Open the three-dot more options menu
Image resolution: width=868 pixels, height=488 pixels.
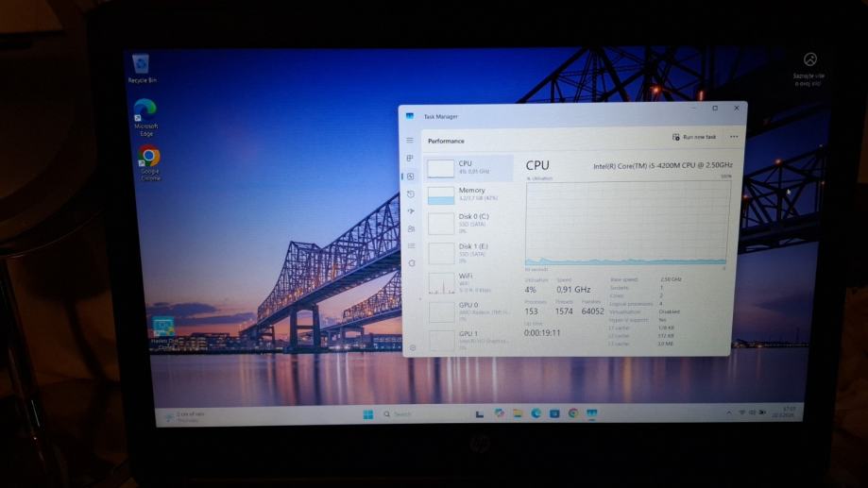(x=734, y=137)
